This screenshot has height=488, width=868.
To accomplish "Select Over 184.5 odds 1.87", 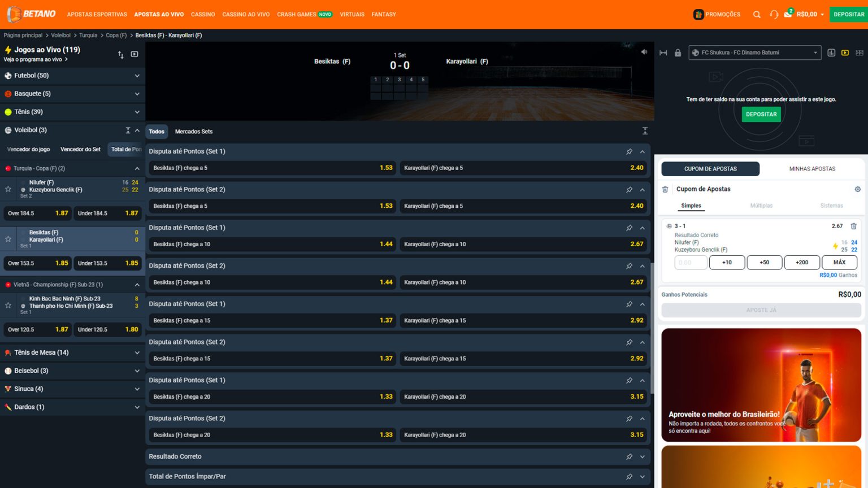I will pos(38,213).
